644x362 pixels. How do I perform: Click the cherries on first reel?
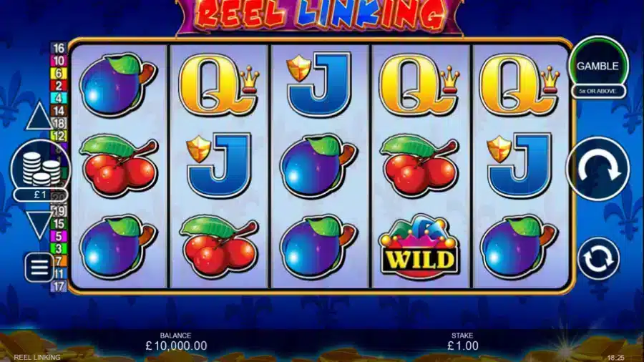click(119, 165)
